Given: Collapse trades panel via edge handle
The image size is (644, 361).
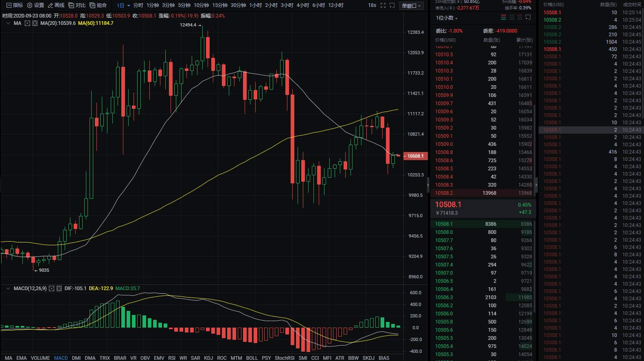Looking at the screenshot, I should click(536, 185).
